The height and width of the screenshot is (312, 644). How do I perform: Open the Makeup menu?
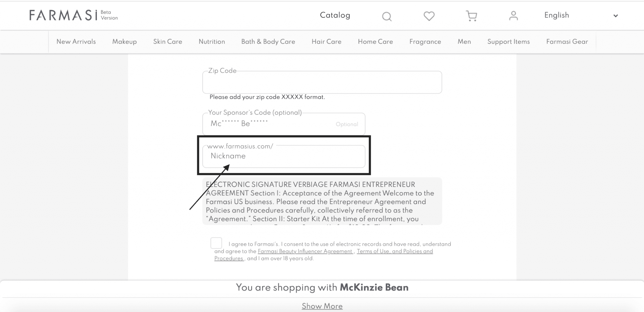[x=124, y=42]
